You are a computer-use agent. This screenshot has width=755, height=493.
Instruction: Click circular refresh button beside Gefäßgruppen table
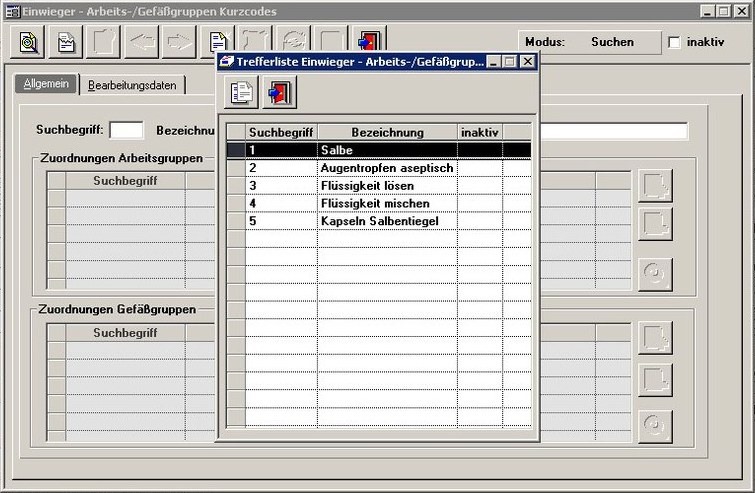tap(655, 427)
